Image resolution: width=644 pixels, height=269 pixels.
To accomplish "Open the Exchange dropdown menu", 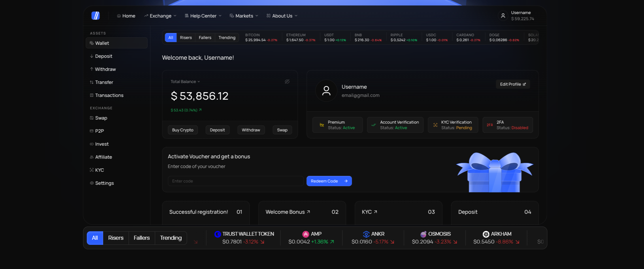I will [x=160, y=16].
